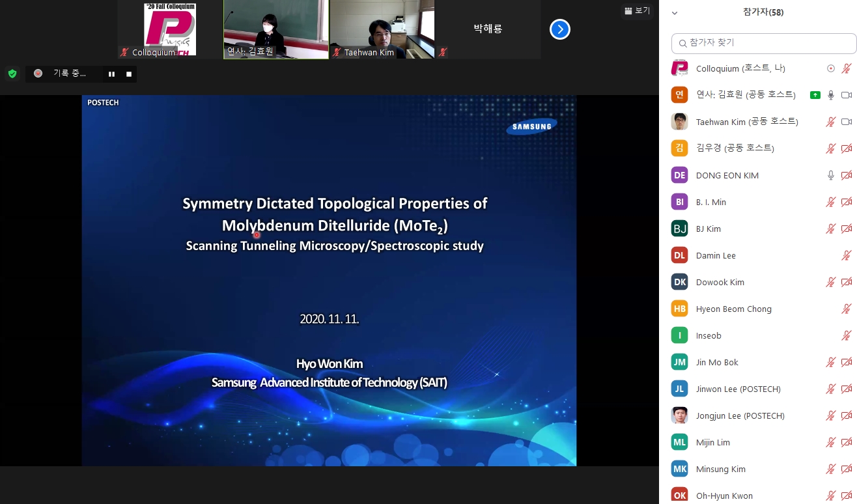
Task: Unmute Jongjun Lee (POSTECH) microphone
Action: [x=830, y=415]
